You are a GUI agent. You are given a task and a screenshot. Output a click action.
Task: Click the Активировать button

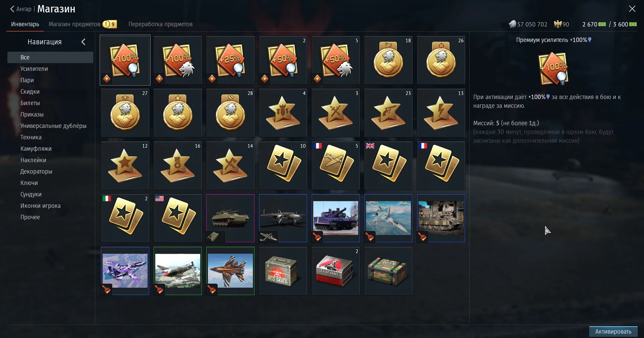click(613, 332)
